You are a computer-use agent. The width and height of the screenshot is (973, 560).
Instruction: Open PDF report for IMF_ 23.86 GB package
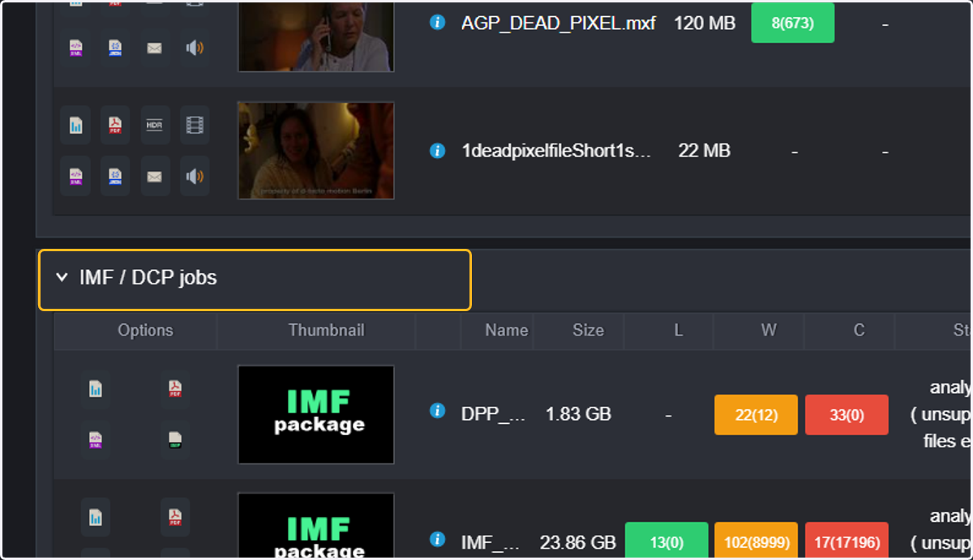(175, 517)
